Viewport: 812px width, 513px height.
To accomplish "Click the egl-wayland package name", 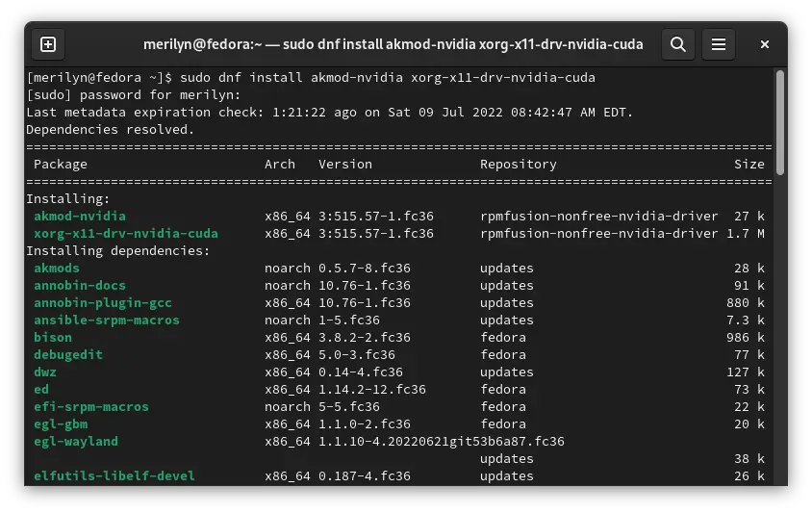I will click(x=76, y=442).
